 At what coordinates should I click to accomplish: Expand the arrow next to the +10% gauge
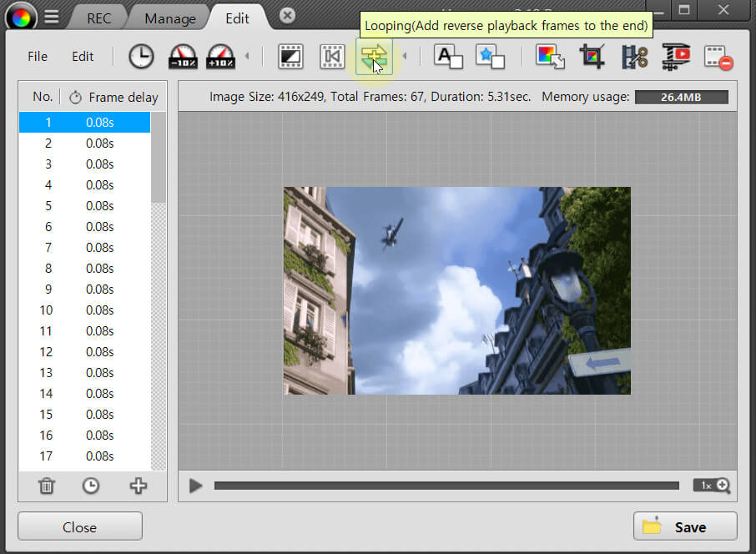click(x=246, y=57)
